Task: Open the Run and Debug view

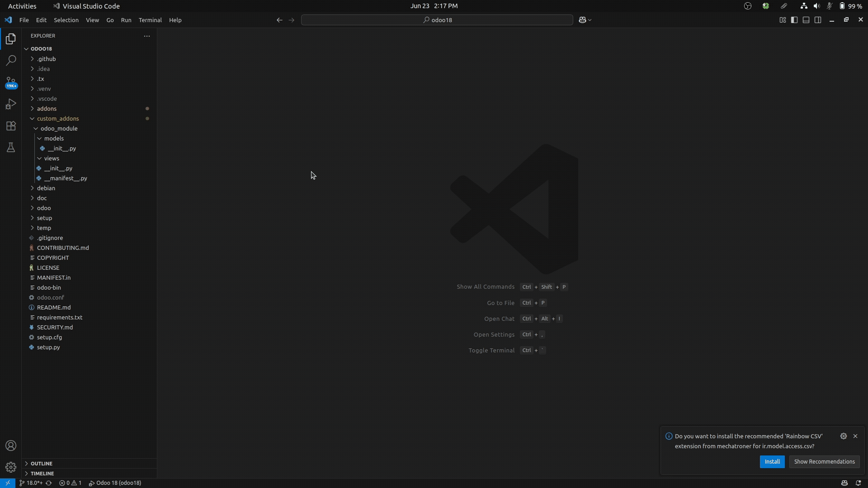Action: pos(11,104)
